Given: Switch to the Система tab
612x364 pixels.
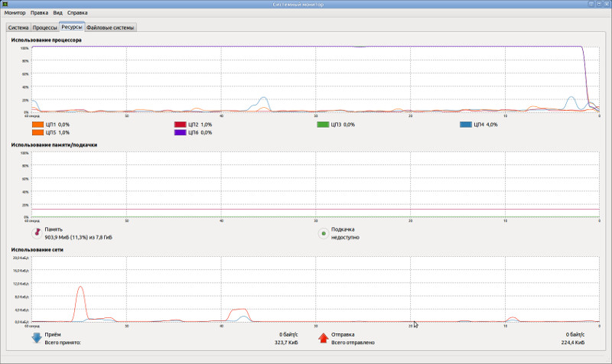Looking at the screenshot, I should [x=18, y=28].
